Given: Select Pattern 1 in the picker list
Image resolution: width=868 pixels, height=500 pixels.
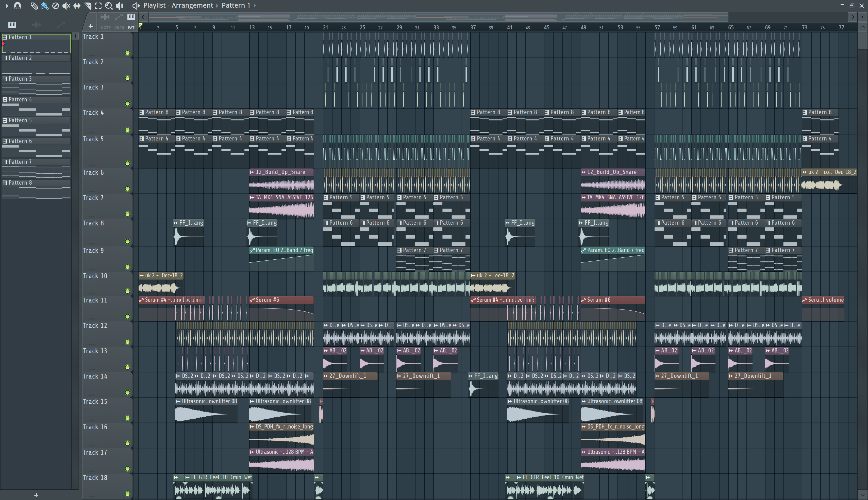Looking at the screenshot, I should point(36,43).
